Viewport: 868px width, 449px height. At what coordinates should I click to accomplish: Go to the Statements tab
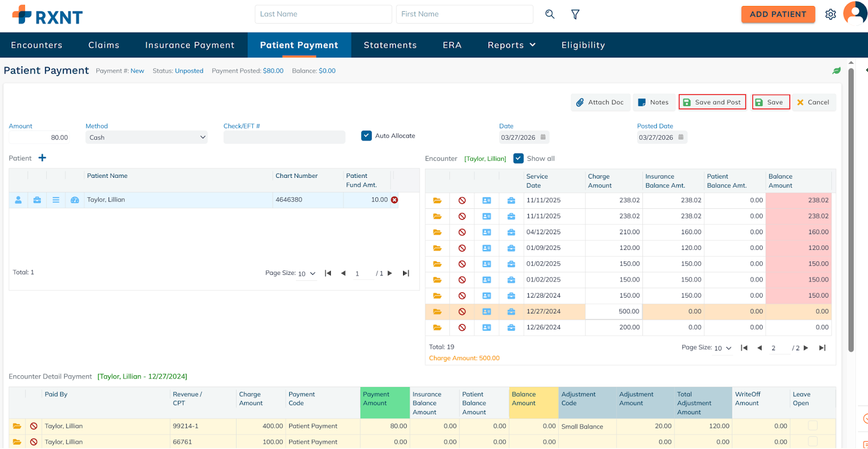pos(390,45)
